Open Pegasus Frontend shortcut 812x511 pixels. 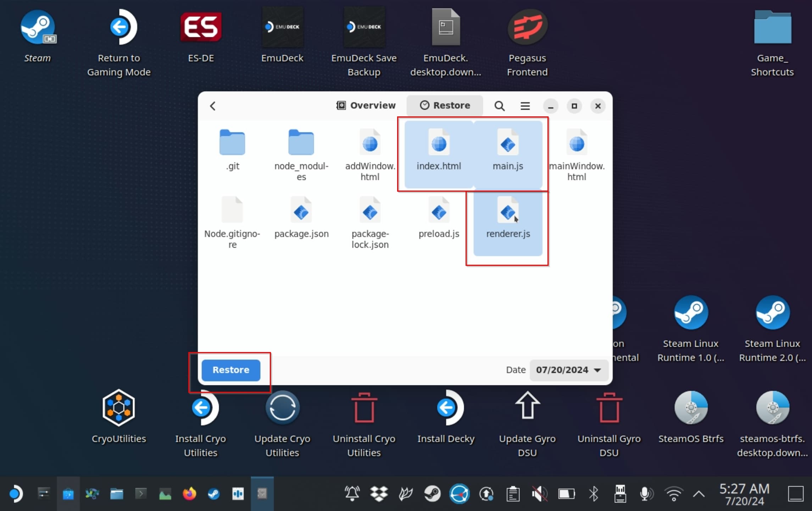tap(527, 43)
